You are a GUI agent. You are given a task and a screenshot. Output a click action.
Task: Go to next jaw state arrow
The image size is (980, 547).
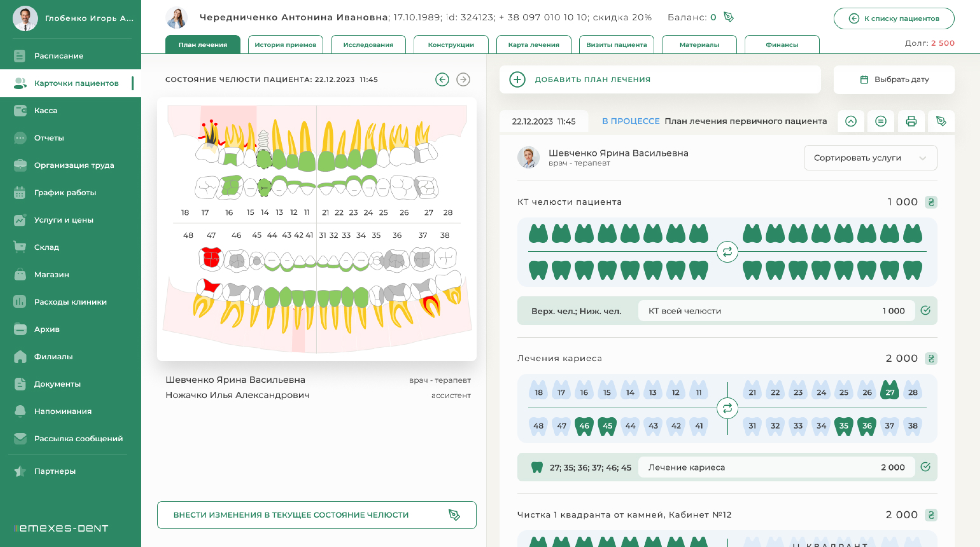[x=463, y=79]
